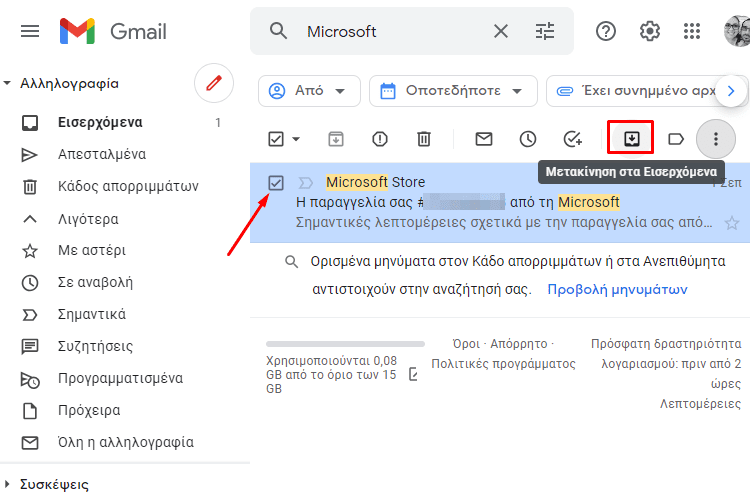Click inside the Microsoft search field
The width and height of the screenshot is (750, 500).
[395, 32]
